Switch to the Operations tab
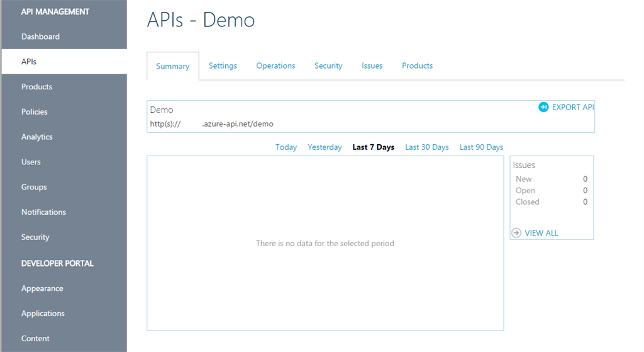Viewport: 644px width, 352px height. pyautogui.click(x=275, y=65)
